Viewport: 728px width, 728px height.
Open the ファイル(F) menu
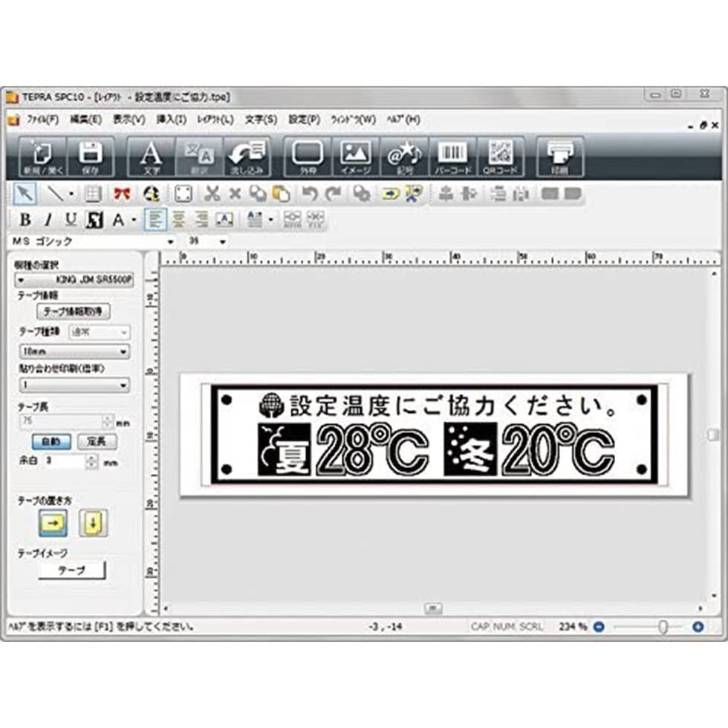coord(42,119)
